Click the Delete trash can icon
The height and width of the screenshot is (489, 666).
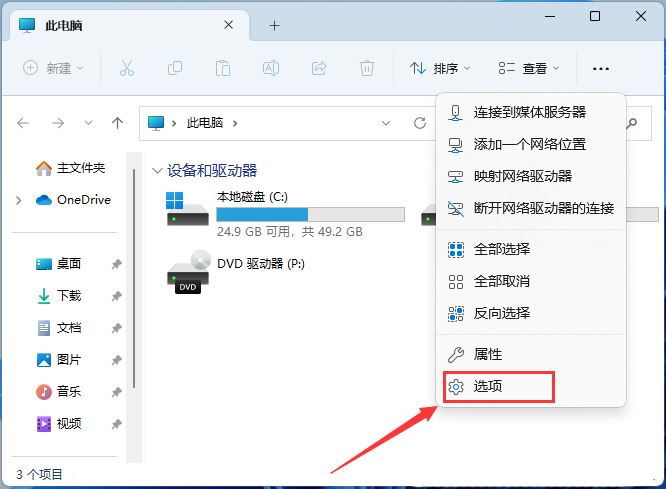(367, 68)
